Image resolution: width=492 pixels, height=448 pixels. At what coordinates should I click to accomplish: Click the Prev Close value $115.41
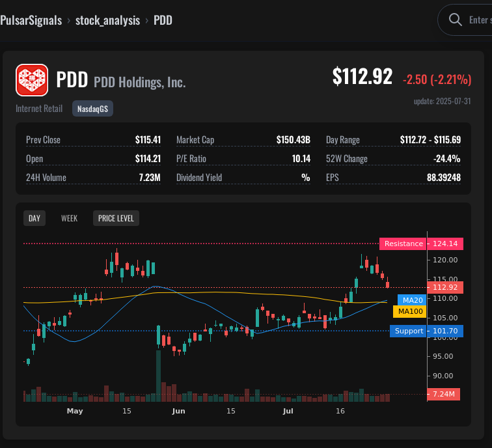[x=148, y=140]
